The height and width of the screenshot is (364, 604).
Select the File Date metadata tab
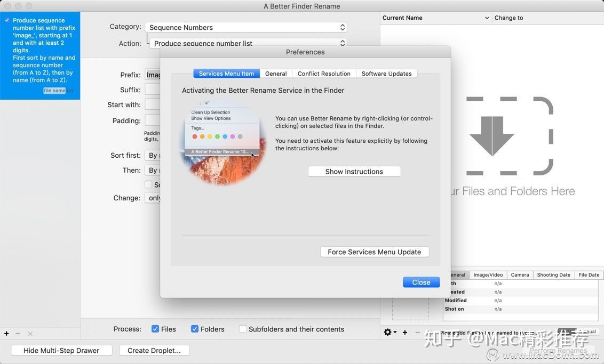pyautogui.click(x=589, y=274)
